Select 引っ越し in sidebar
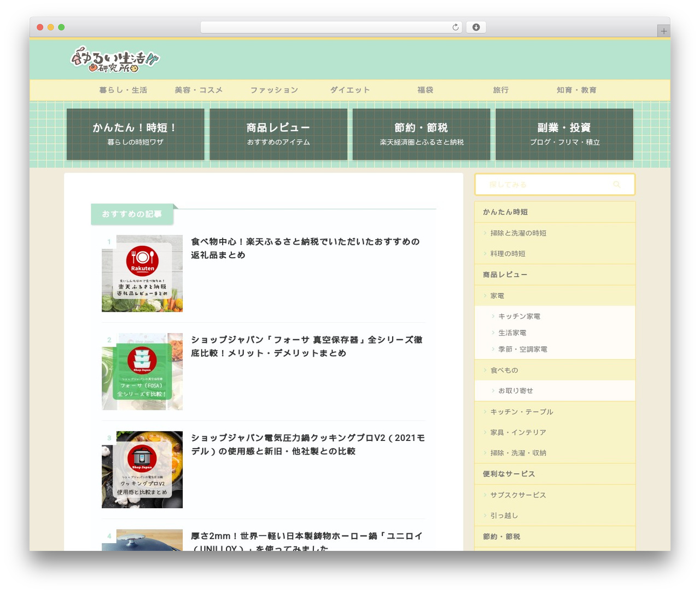The height and width of the screenshot is (593, 700). tap(504, 516)
